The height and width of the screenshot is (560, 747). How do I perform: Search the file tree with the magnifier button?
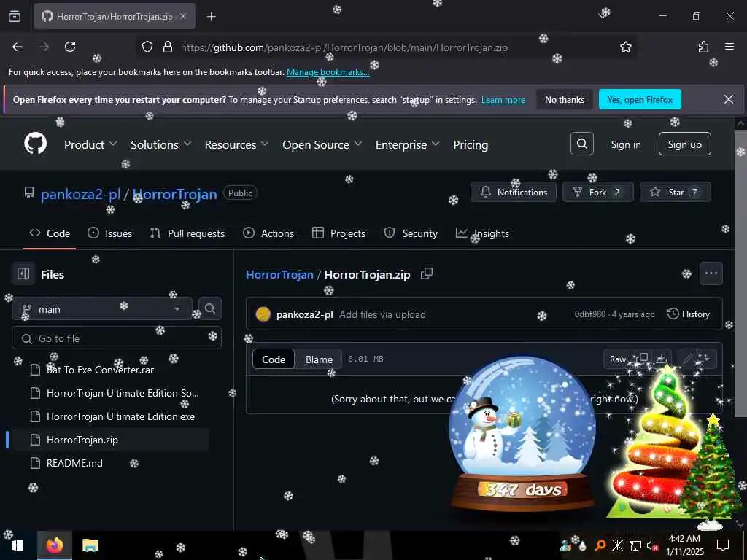[x=209, y=308]
